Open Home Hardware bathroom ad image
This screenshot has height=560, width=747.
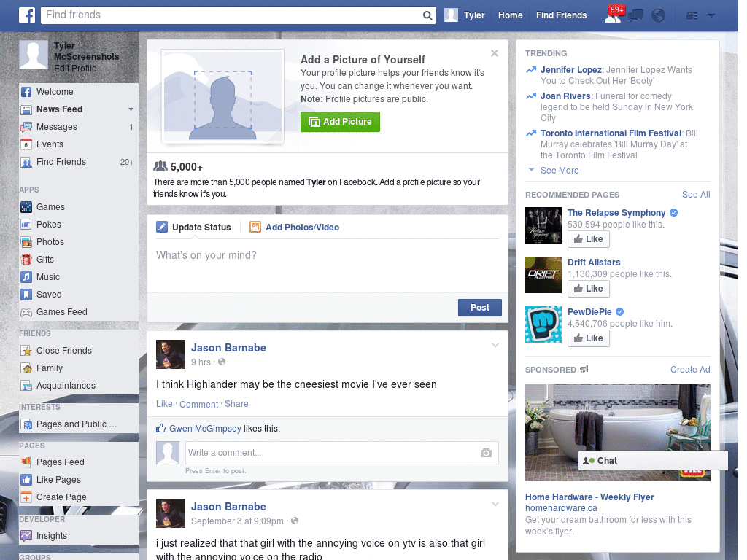point(617,432)
